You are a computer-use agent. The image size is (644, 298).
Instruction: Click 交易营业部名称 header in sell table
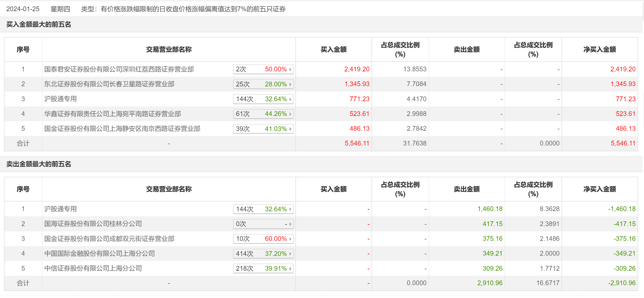click(169, 189)
